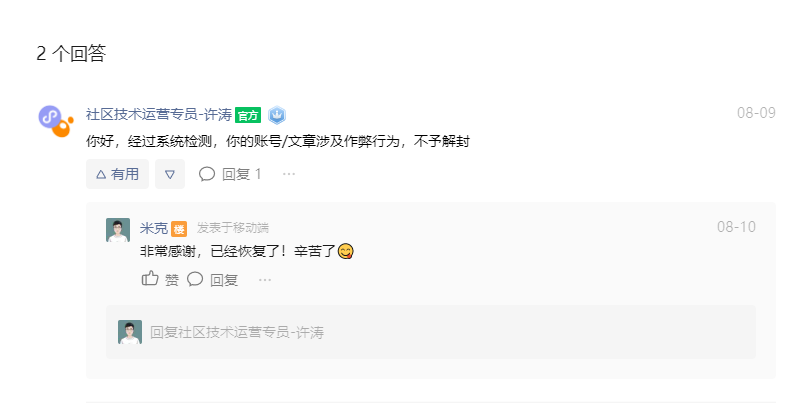Screen dimensions: 808x409
Task: Click the 发表于移动端 label
Action: pyautogui.click(x=232, y=228)
